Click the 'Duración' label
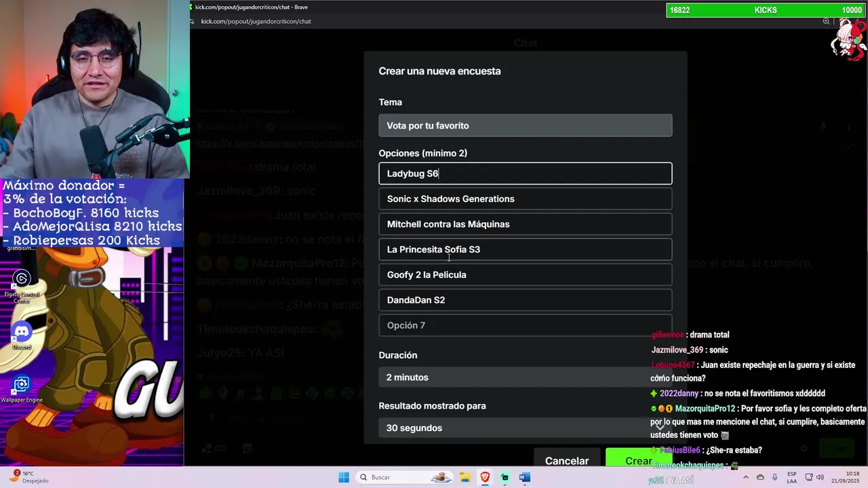868x488 pixels. point(398,355)
